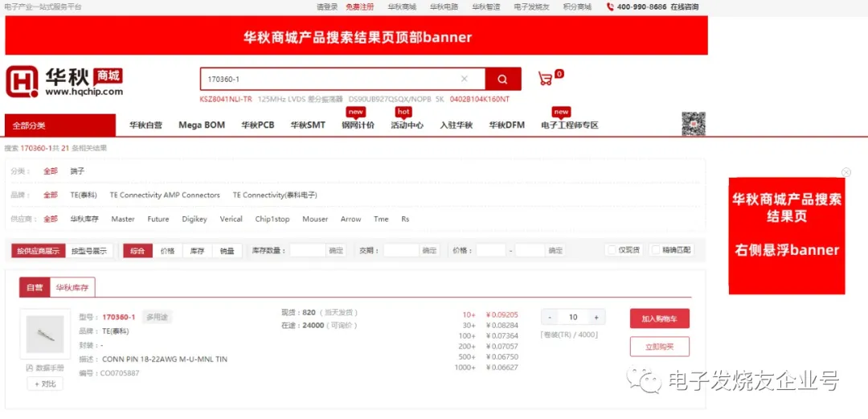
Task: Confirm 交期 filter with 确定
Action: pos(429,250)
